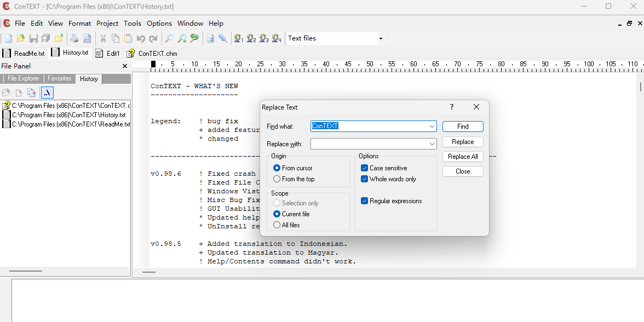Open Print Preview from the toolbar
This screenshot has width=644, height=322.
[87, 38]
